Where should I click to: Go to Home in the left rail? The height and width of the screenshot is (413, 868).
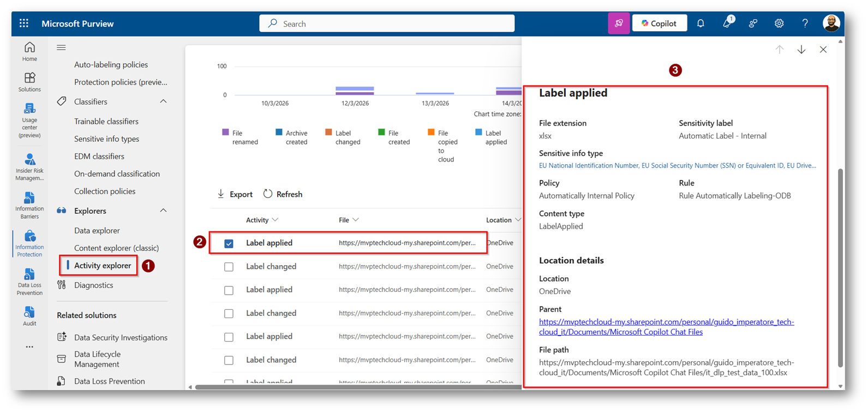pyautogui.click(x=29, y=52)
